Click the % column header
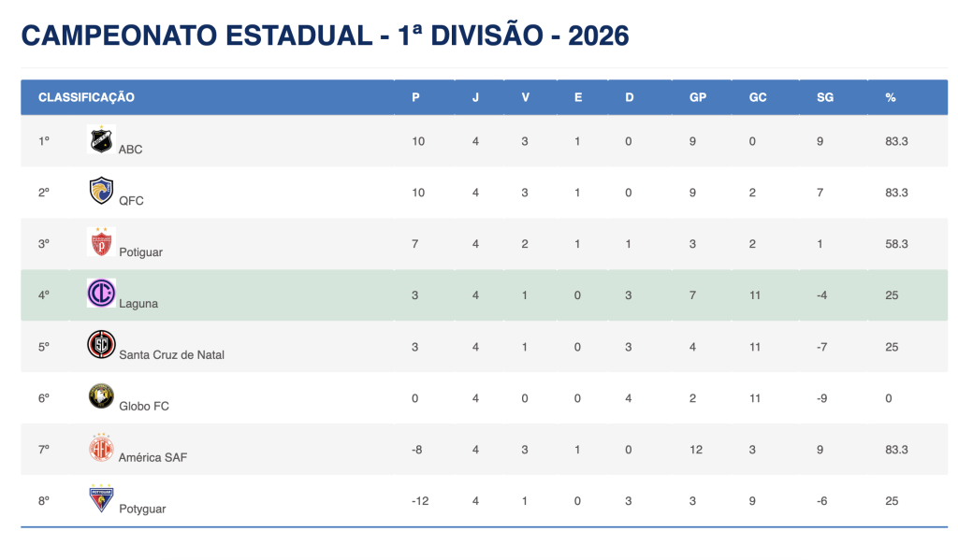Screen dimensions: 958x560 [x=890, y=97]
